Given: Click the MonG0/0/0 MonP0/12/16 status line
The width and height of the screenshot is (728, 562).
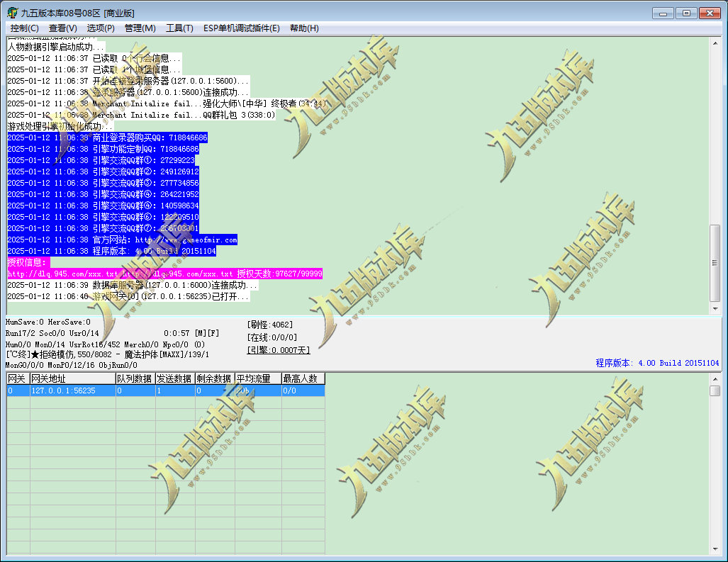Looking at the screenshot, I should (72, 365).
